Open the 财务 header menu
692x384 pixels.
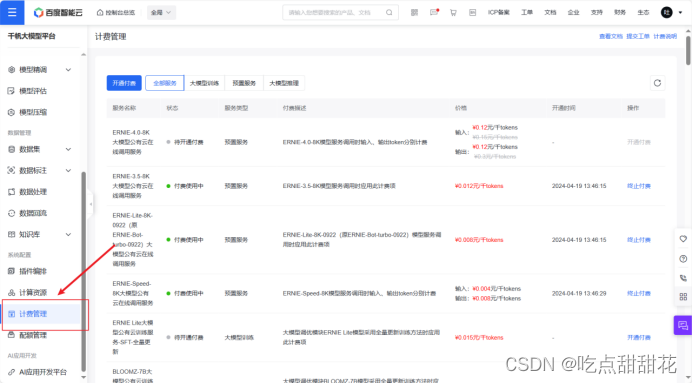[x=620, y=12]
